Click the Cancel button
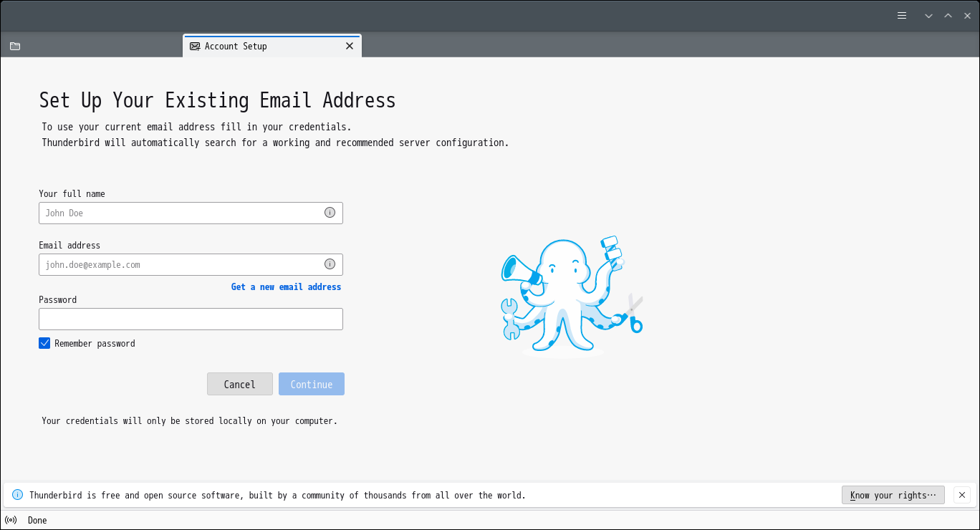Image resolution: width=980 pixels, height=530 pixels. pos(240,384)
